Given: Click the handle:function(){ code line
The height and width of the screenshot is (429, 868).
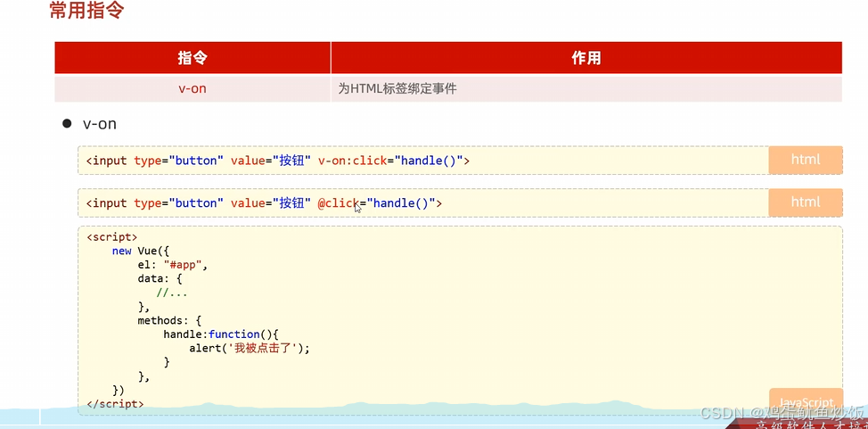Looking at the screenshot, I should tap(223, 334).
